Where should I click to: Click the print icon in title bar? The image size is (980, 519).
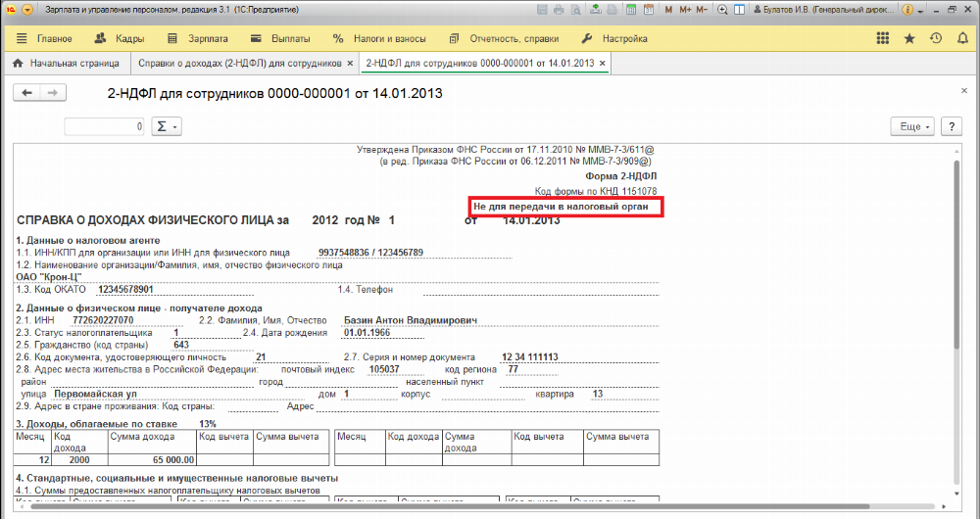click(x=559, y=10)
